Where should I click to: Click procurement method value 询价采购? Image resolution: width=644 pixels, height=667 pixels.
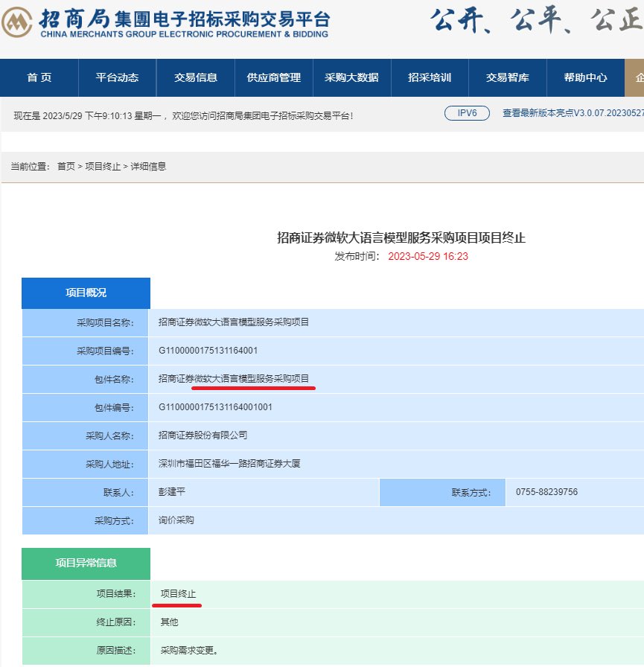[176, 520]
